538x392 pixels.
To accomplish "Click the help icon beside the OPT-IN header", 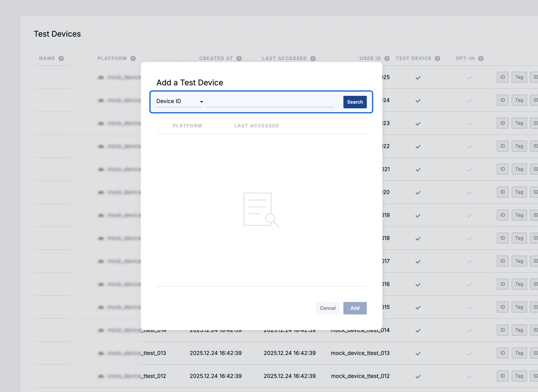I will pyautogui.click(x=481, y=58).
